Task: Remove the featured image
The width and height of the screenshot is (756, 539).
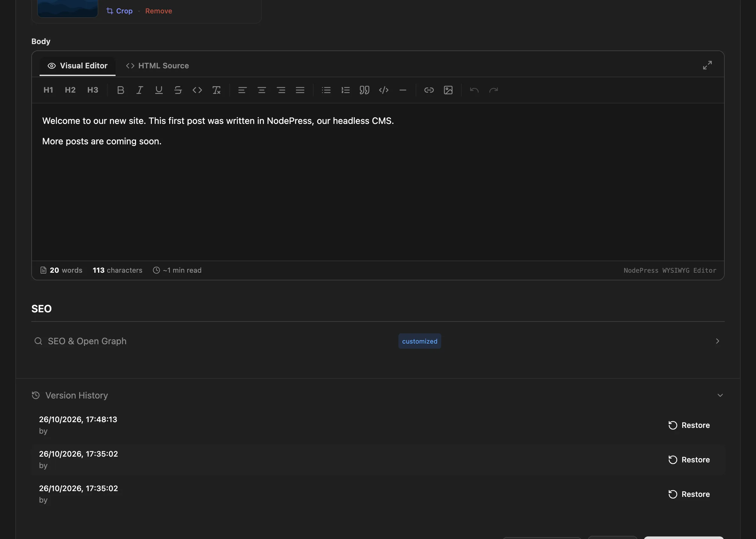Action: (x=159, y=11)
